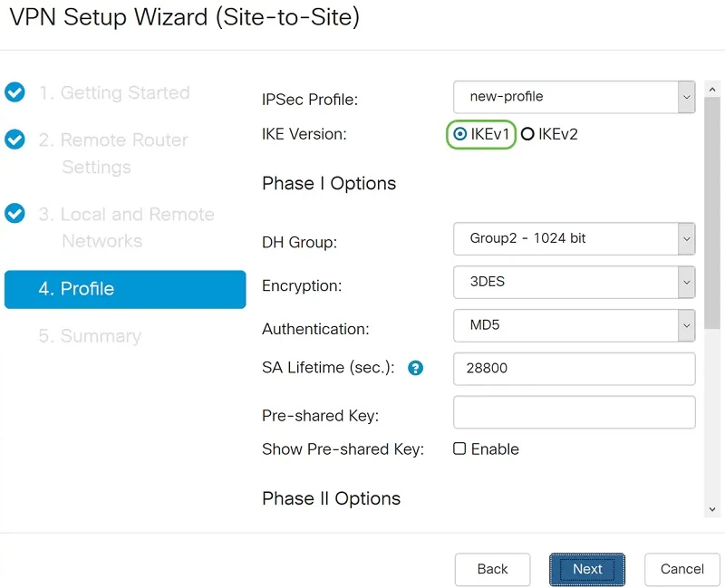Select the IKEv1 radio button
This screenshot has width=725, height=588.
(460, 134)
